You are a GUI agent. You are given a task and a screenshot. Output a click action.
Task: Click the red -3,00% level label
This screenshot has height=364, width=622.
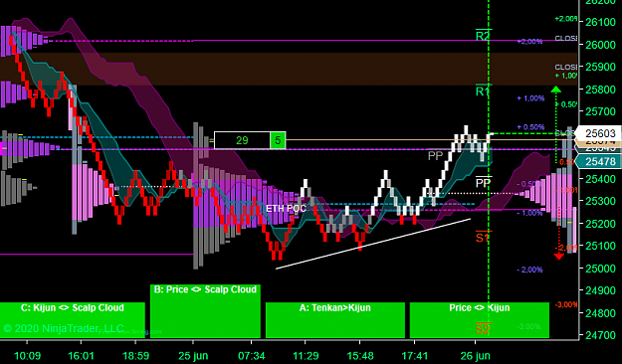(x=566, y=304)
